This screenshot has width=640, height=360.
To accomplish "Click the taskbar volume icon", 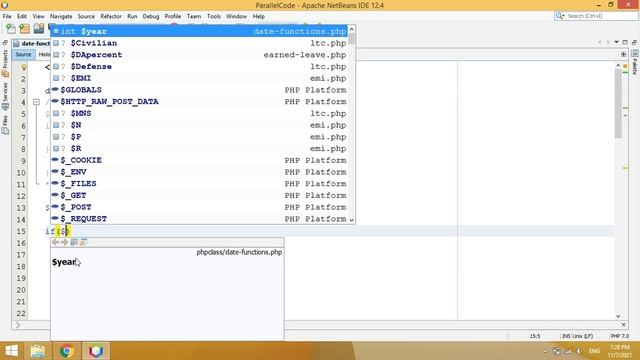I will tap(579, 351).
